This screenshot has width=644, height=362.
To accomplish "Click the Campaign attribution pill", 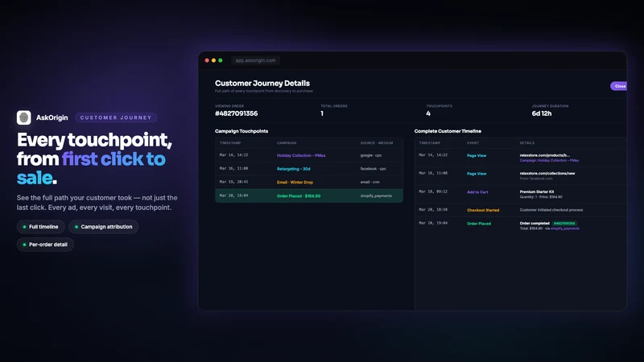I will [104, 227].
